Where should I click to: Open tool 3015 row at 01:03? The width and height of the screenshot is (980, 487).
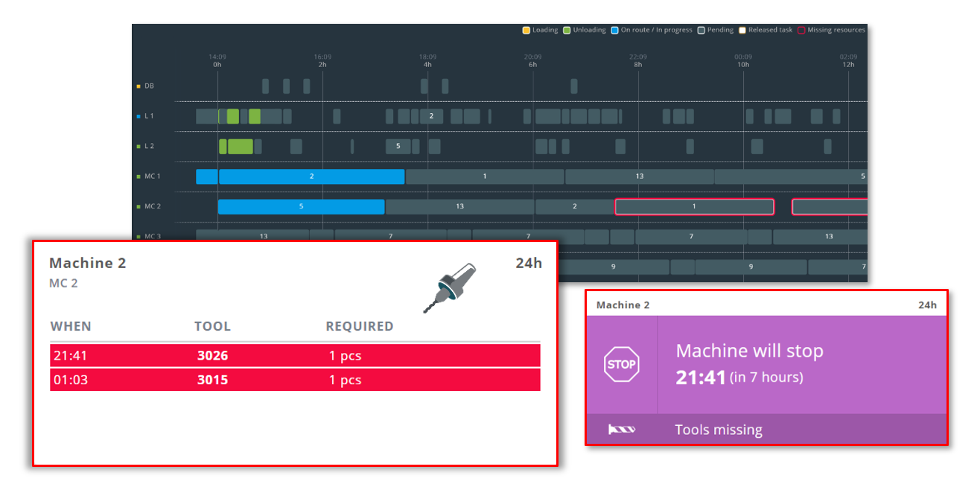(295, 380)
